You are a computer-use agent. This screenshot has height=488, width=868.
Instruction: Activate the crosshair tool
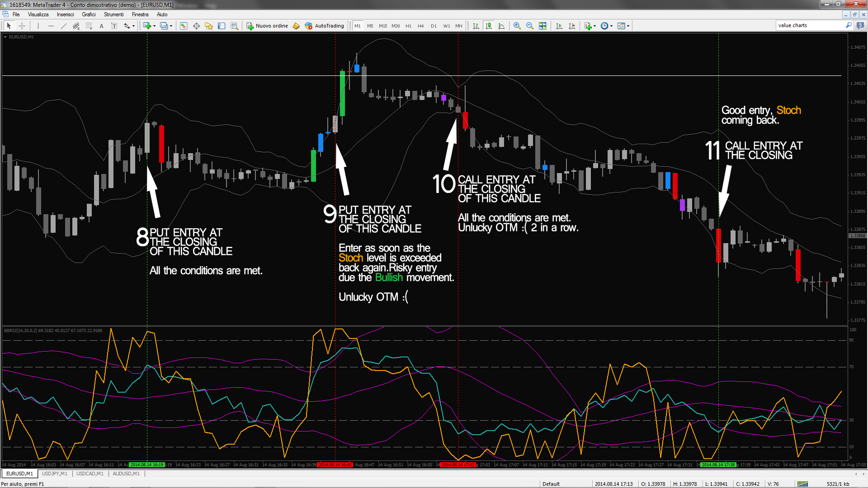[x=21, y=26]
